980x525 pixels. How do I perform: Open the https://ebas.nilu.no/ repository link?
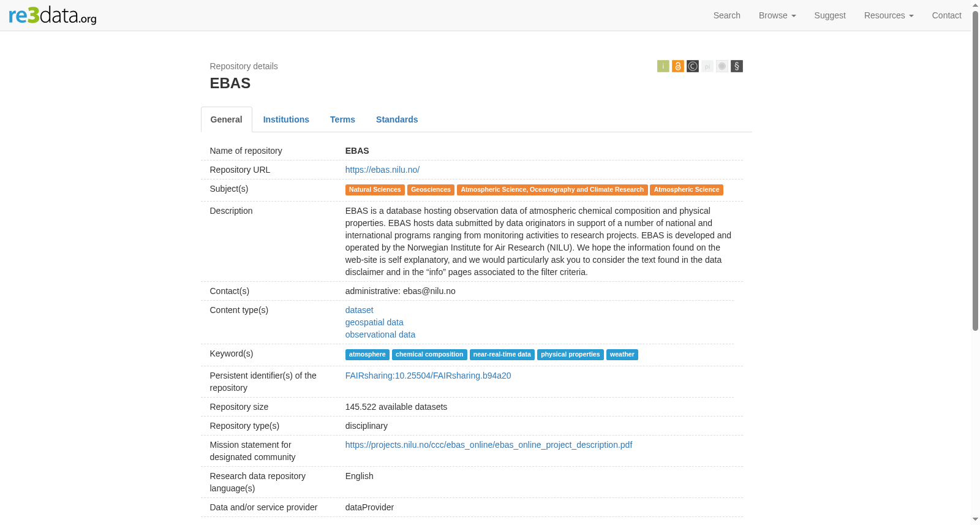[x=382, y=170]
